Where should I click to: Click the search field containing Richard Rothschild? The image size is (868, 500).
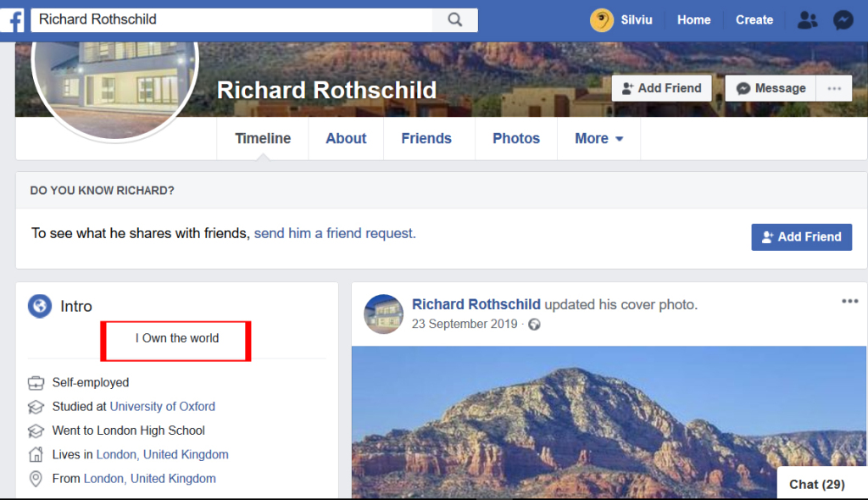[232, 20]
